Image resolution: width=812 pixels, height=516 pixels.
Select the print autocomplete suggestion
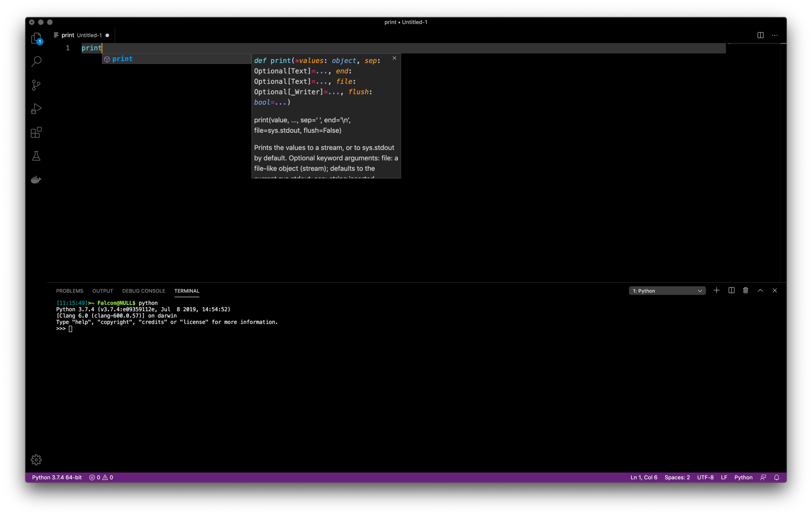(x=122, y=59)
